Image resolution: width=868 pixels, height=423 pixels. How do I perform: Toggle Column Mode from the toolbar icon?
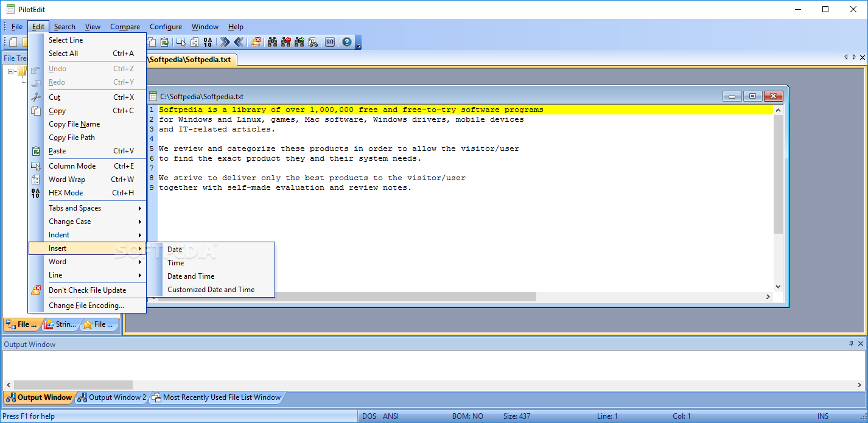pyautogui.click(x=181, y=42)
